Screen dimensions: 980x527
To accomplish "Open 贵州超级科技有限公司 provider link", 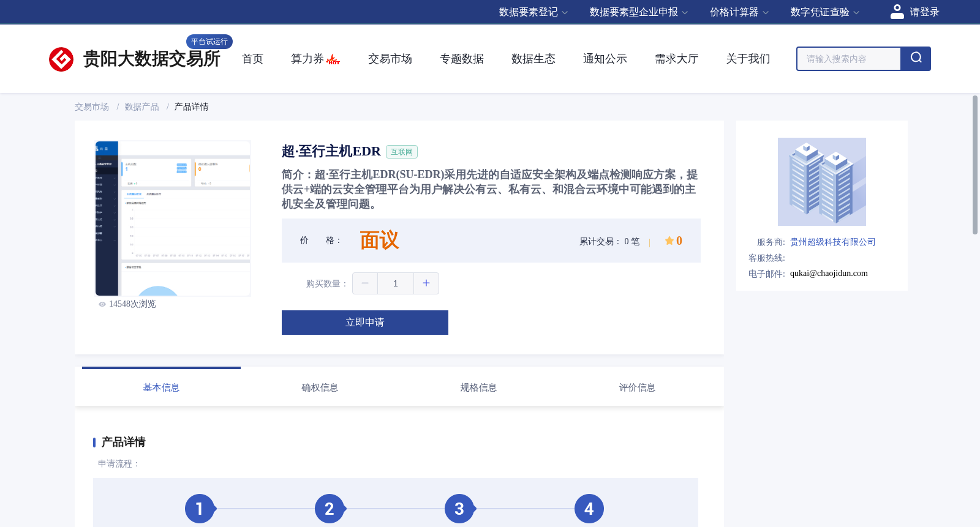I will click(833, 242).
